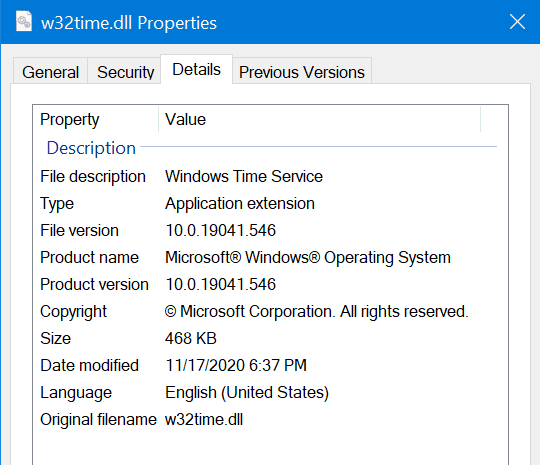Select the Product name row
Screen dimensions: 540x465
click(270, 257)
